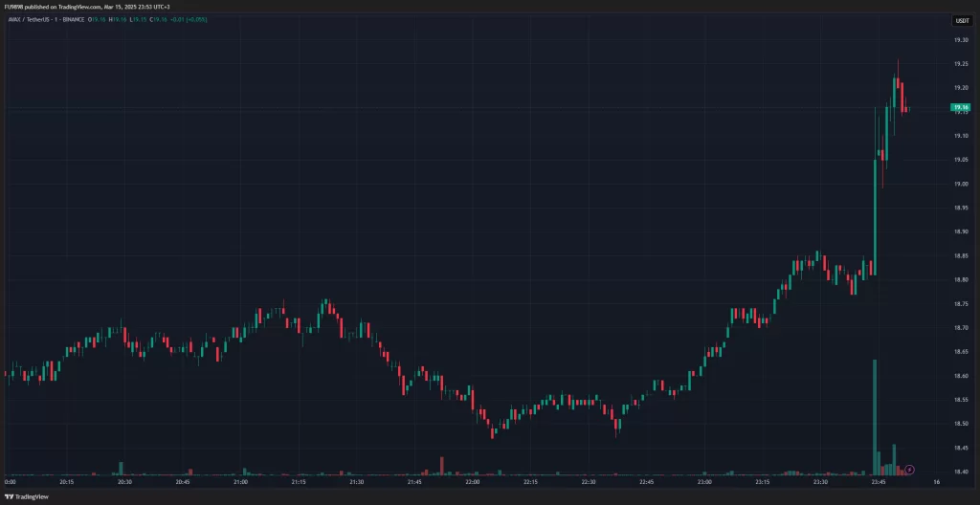Viewport: 980px width, 505px height.
Task: Click the purple lightning event marker icon
Action: coord(910,469)
